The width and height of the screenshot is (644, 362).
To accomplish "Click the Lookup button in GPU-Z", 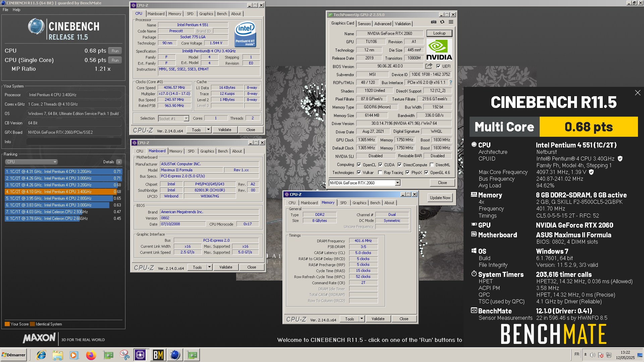I will tap(439, 33).
